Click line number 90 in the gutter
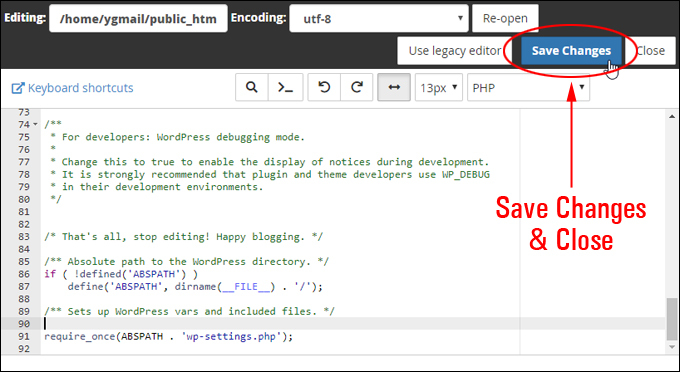 click(24, 324)
